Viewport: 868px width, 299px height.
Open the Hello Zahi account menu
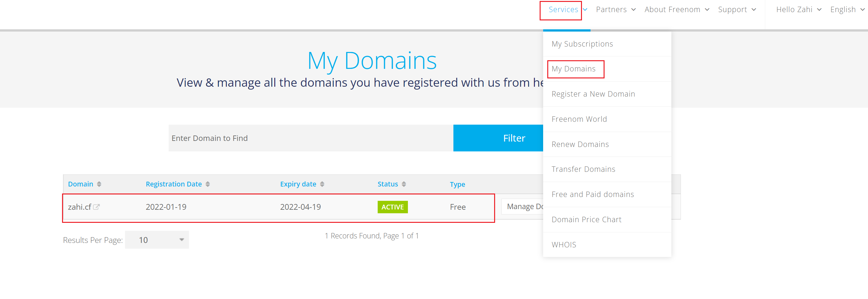click(798, 10)
